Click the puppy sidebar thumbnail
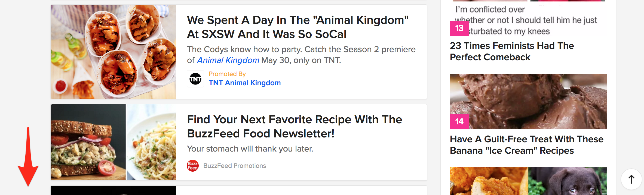644x195 pixels. pos(568,181)
